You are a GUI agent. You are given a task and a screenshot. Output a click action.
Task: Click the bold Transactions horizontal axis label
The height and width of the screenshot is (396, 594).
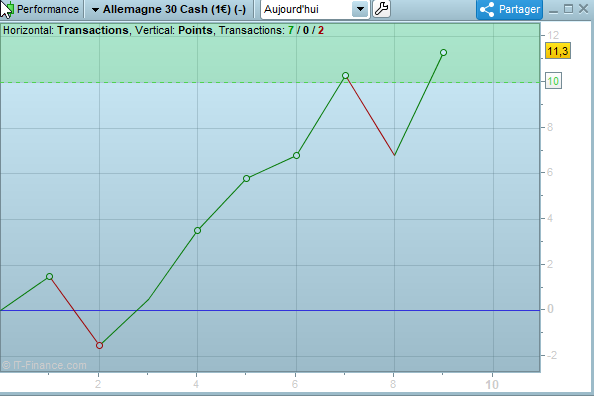point(93,30)
